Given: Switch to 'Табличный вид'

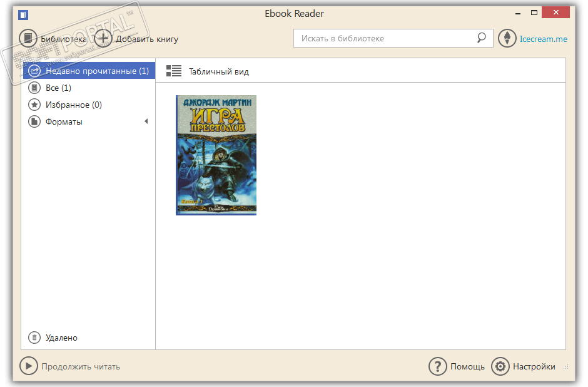Looking at the screenshot, I should click(x=219, y=71).
